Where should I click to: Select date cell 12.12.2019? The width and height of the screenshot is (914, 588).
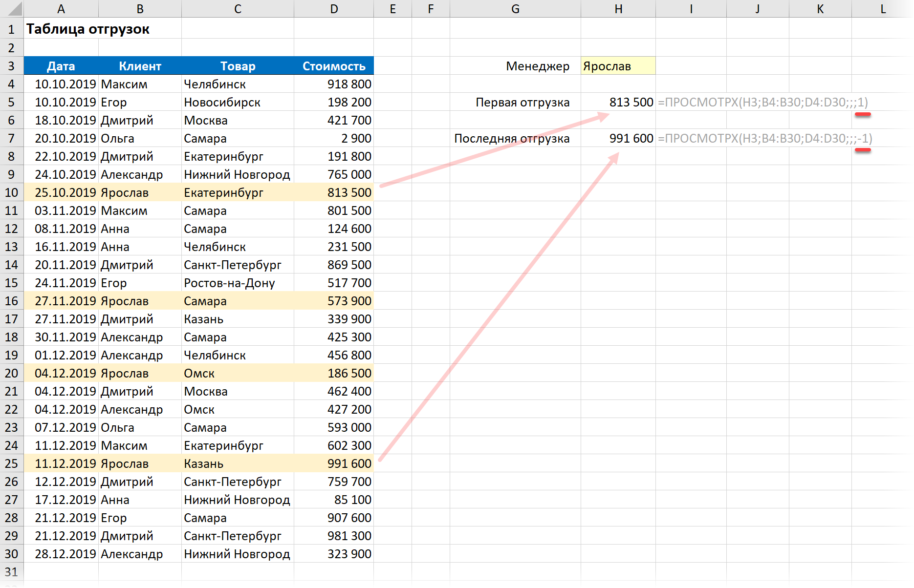(x=61, y=482)
